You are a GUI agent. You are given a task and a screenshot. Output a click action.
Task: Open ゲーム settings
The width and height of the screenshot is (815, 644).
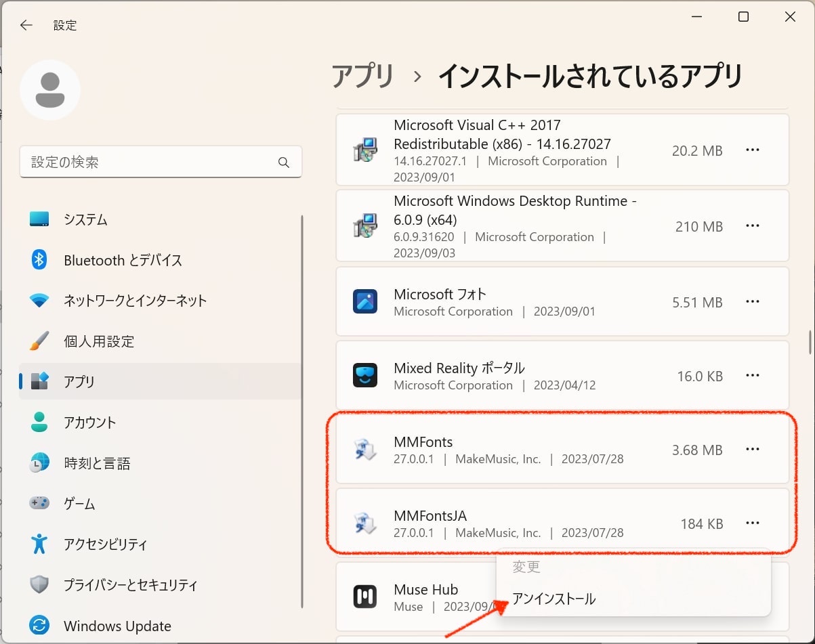pyautogui.click(x=160, y=504)
